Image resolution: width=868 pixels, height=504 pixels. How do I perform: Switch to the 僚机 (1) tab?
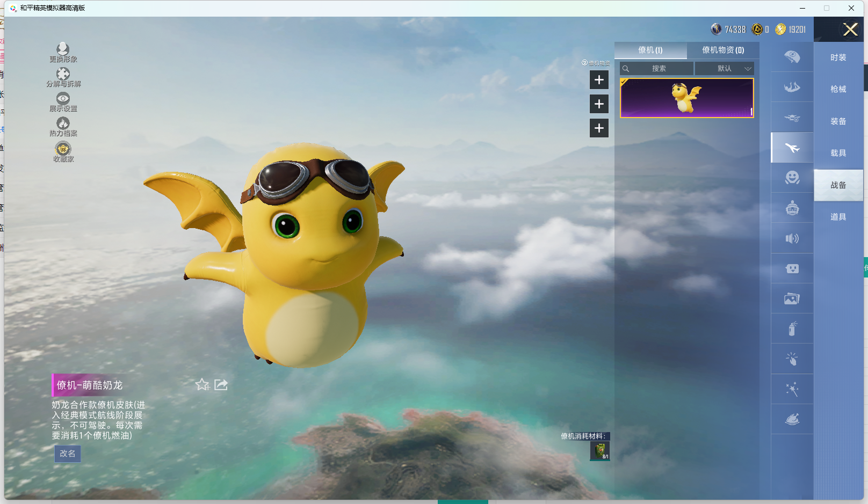pyautogui.click(x=650, y=50)
